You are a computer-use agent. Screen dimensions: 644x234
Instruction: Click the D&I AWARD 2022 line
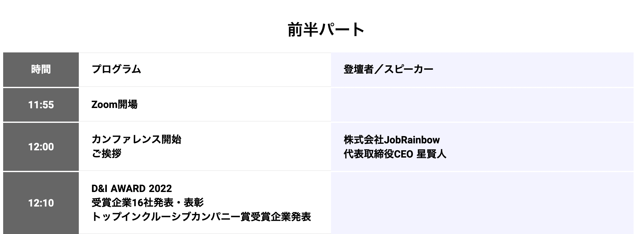coord(131,189)
